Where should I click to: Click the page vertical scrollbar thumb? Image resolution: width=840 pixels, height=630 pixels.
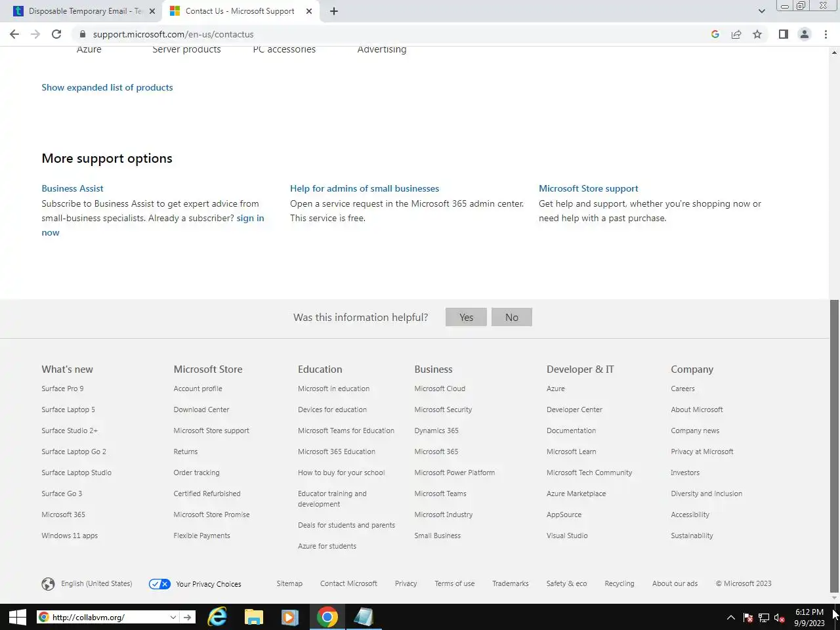(834, 446)
